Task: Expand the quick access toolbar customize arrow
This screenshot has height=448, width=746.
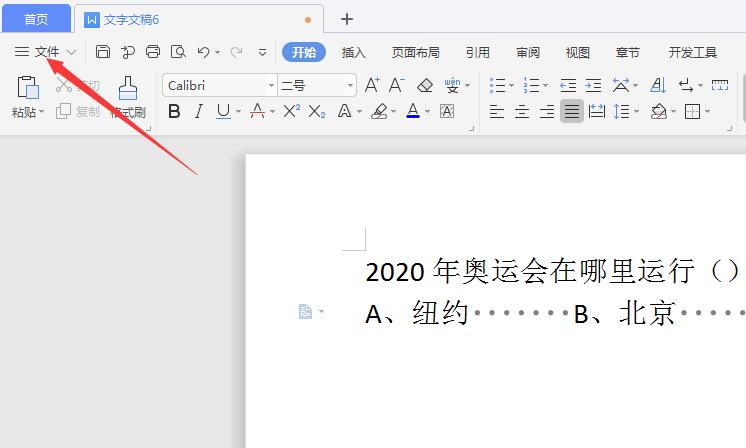Action: tap(262, 52)
